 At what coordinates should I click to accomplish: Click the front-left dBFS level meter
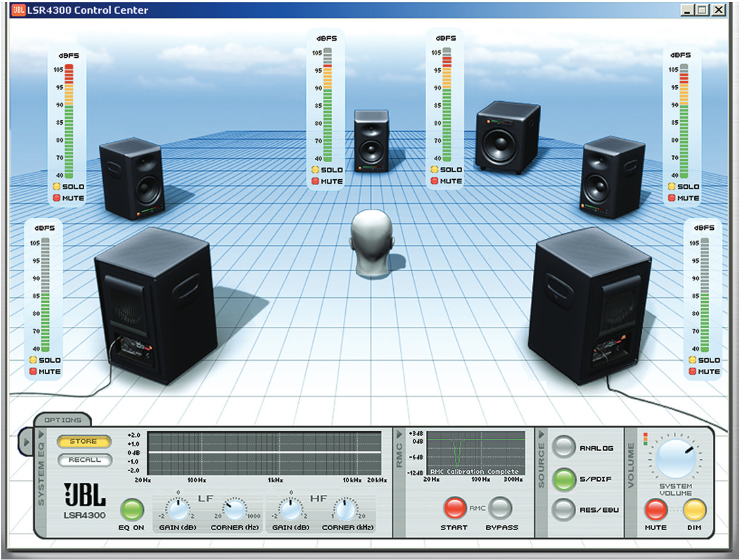pyautogui.click(x=69, y=121)
